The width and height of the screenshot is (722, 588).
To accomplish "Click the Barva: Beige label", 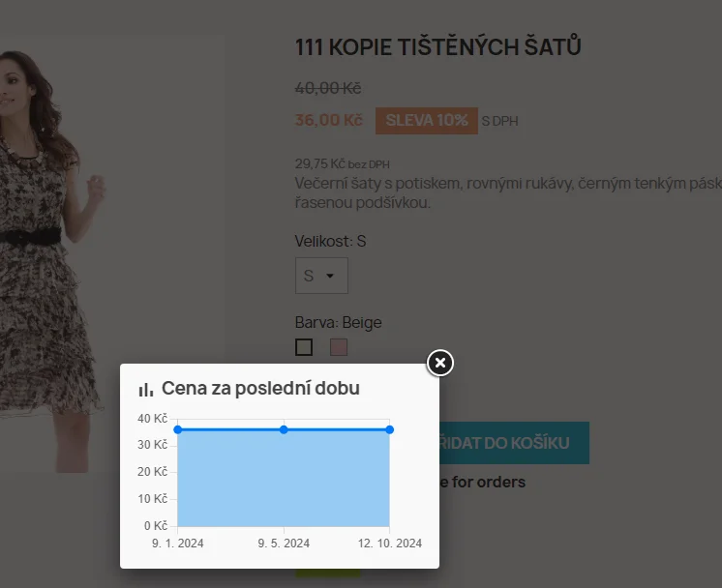I will pyautogui.click(x=338, y=322).
